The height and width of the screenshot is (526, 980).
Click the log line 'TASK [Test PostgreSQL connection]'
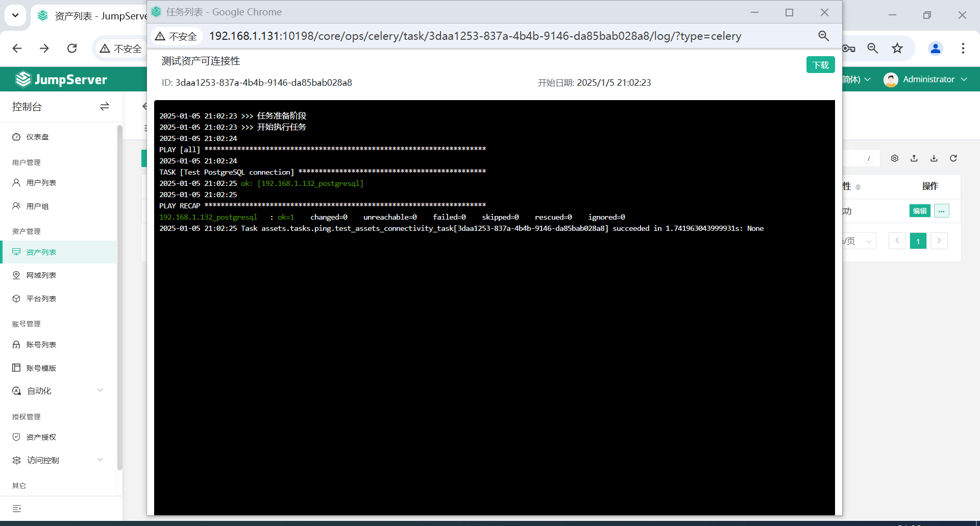pos(227,172)
